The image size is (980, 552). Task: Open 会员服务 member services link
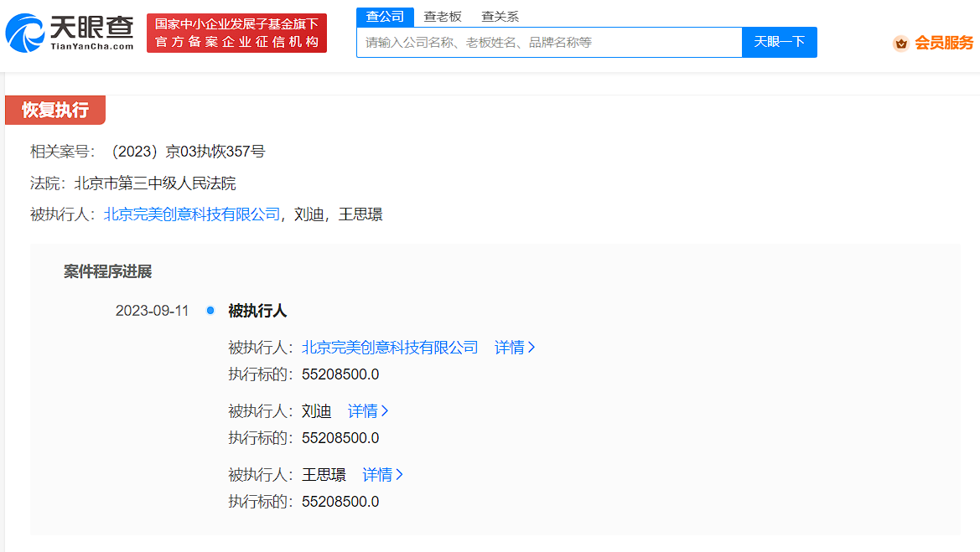[x=944, y=43]
